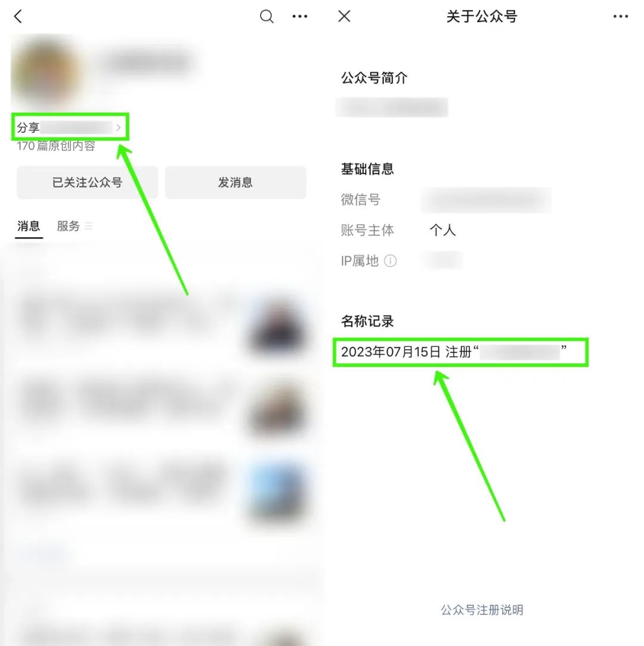
Task: Tap the blurred account avatar image
Action: point(45,72)
